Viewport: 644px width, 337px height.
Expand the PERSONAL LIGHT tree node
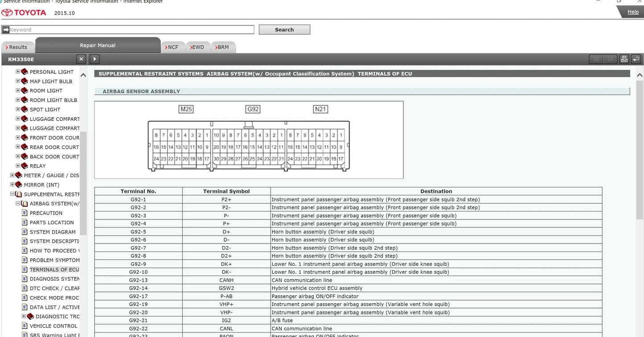[x=18, y=72]
